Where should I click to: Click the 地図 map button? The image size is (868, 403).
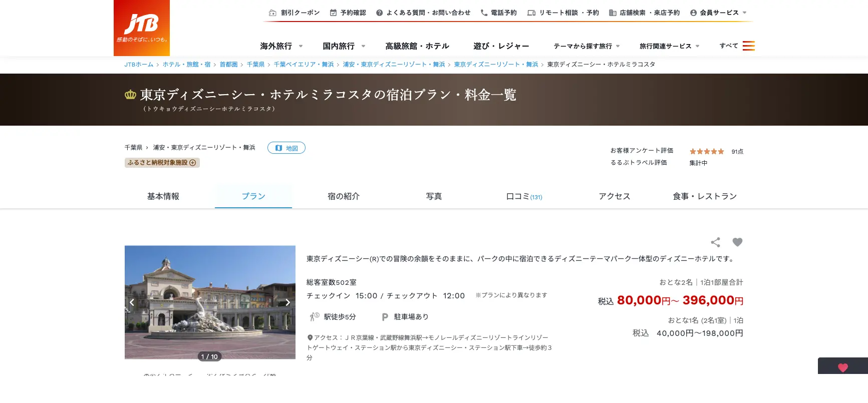286,148
